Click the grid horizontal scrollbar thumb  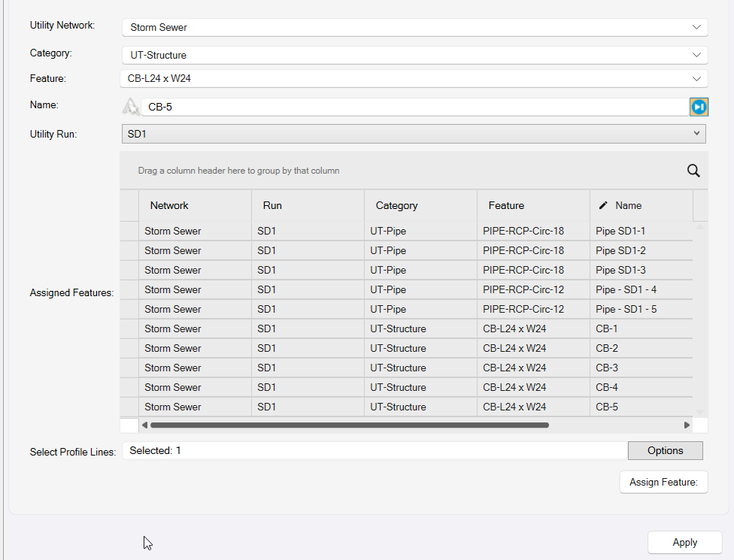point(349,425)
